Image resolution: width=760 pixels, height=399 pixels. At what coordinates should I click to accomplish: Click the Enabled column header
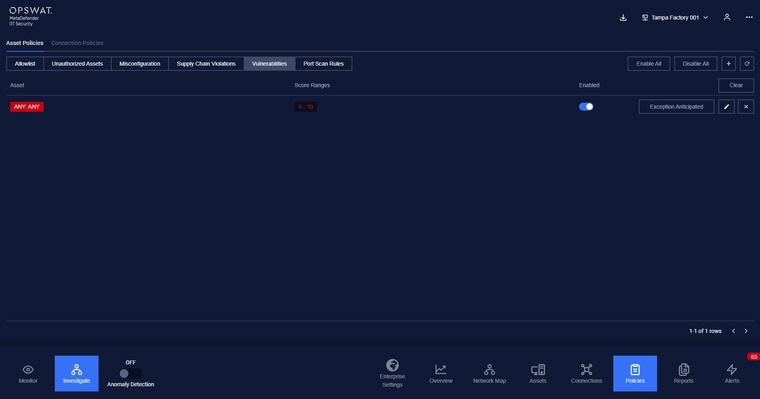point(589,85)
